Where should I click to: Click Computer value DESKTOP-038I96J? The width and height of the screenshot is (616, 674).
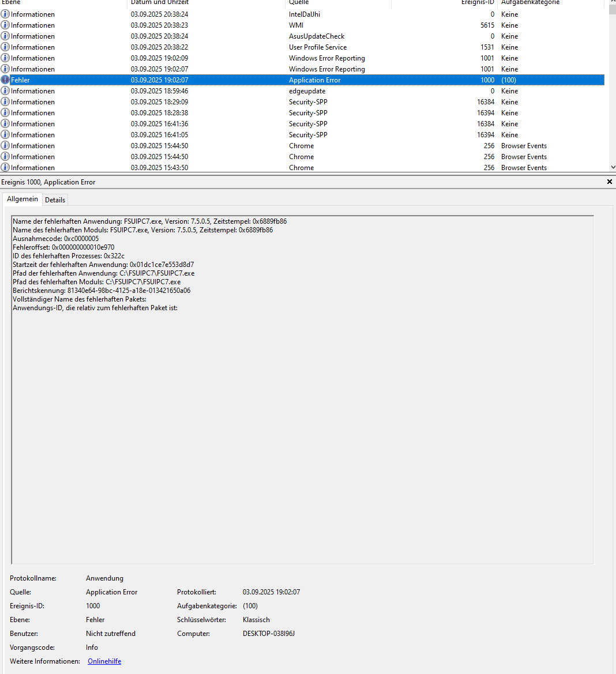click(x=269, y=634)
